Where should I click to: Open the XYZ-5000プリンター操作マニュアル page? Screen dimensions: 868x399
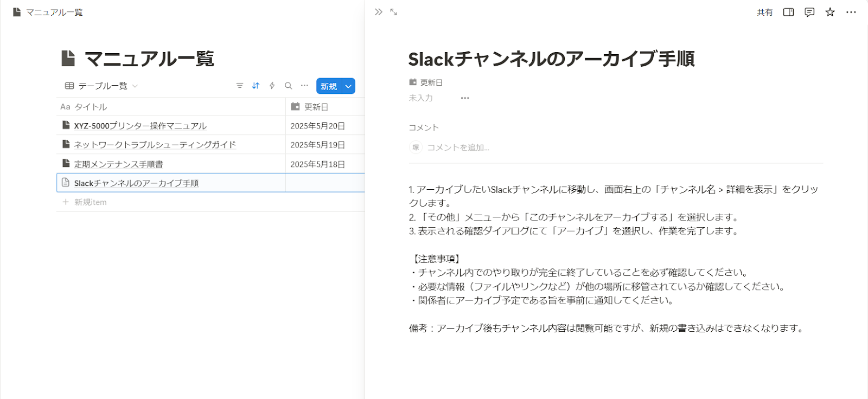click(x=141, y=126)
